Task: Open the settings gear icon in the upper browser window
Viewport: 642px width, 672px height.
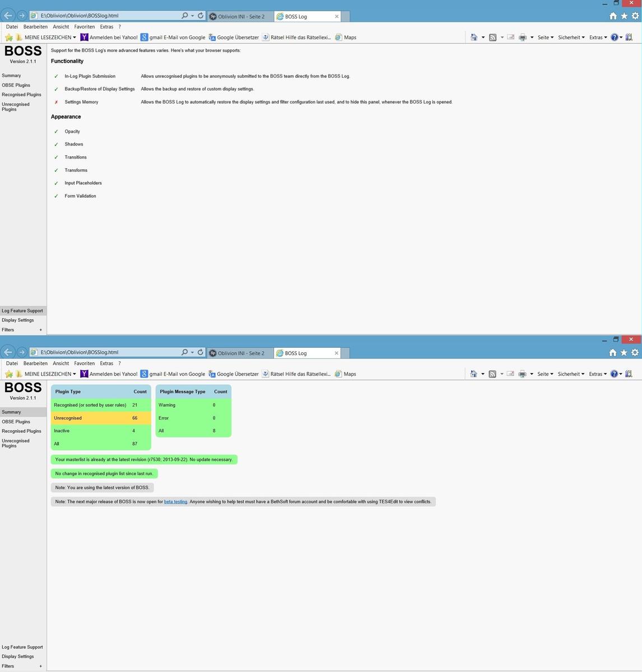Action: tap(635, 16)
